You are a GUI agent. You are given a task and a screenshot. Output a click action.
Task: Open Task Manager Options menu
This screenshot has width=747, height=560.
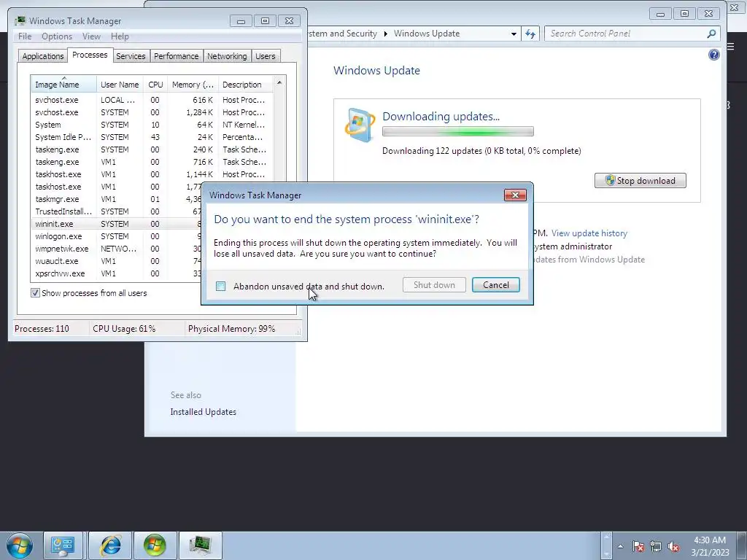(57, 36)
